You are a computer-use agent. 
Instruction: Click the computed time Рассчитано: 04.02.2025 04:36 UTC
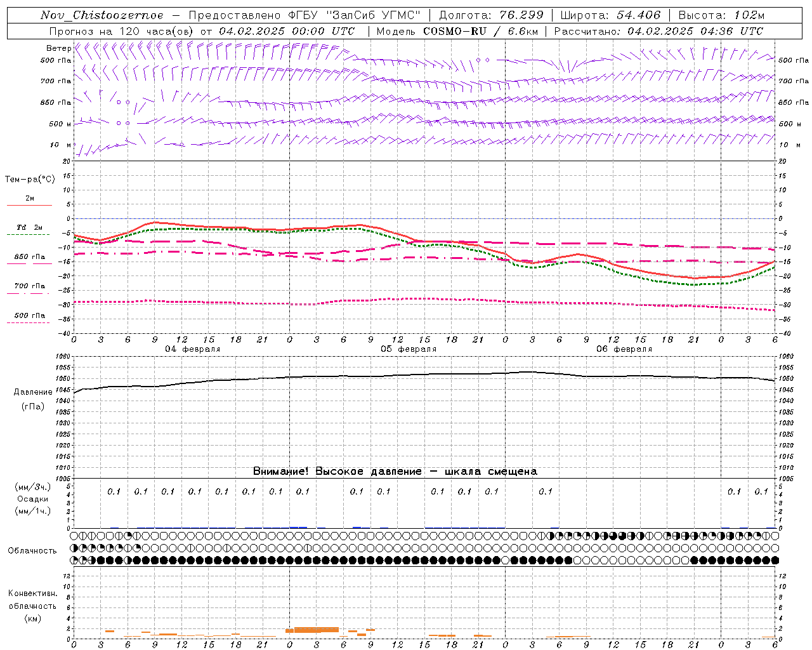click(x=658, y=31)
